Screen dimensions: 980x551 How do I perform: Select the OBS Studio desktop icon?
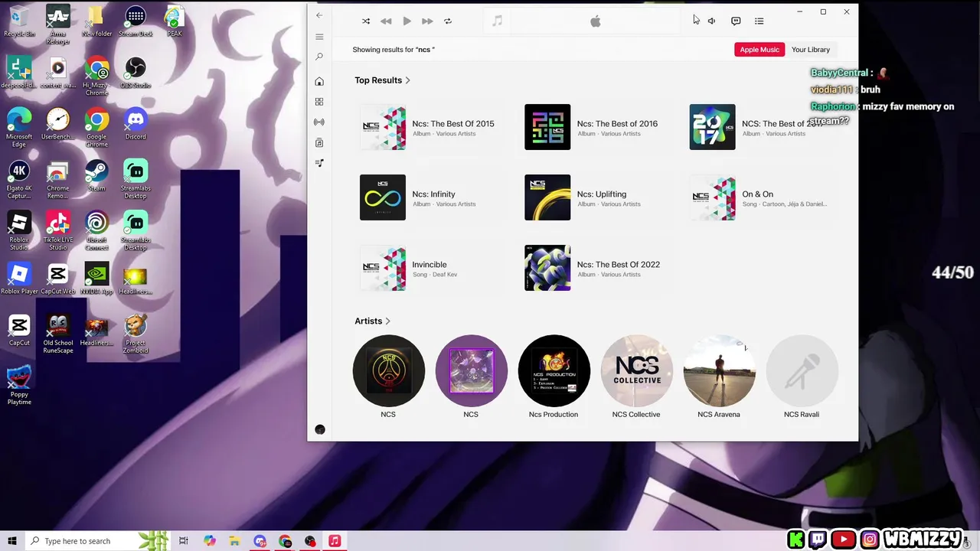coord(136,72)
